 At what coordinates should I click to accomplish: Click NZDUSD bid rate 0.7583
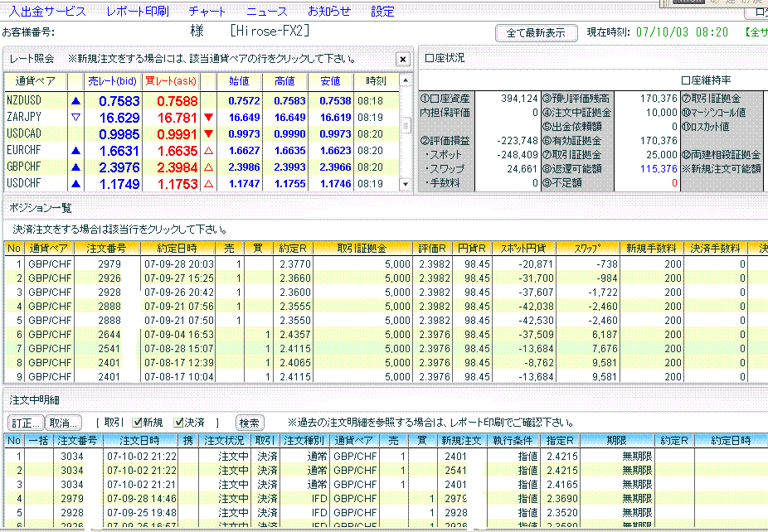point(119,101)
